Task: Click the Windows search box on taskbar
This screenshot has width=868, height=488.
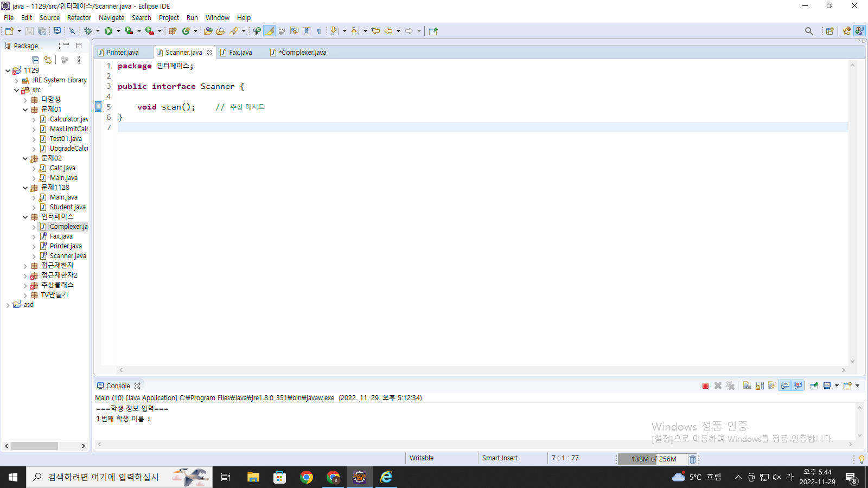Action: tap(119, 477)
